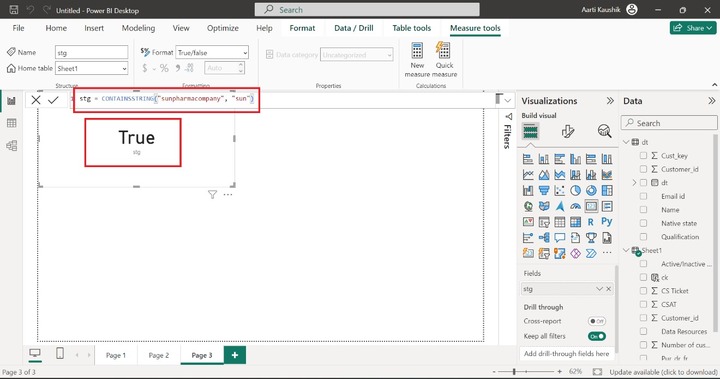The image size is (720, 379).
Task: Select the KPI visual
Action: pyautogui.click(x=528, y=222)
